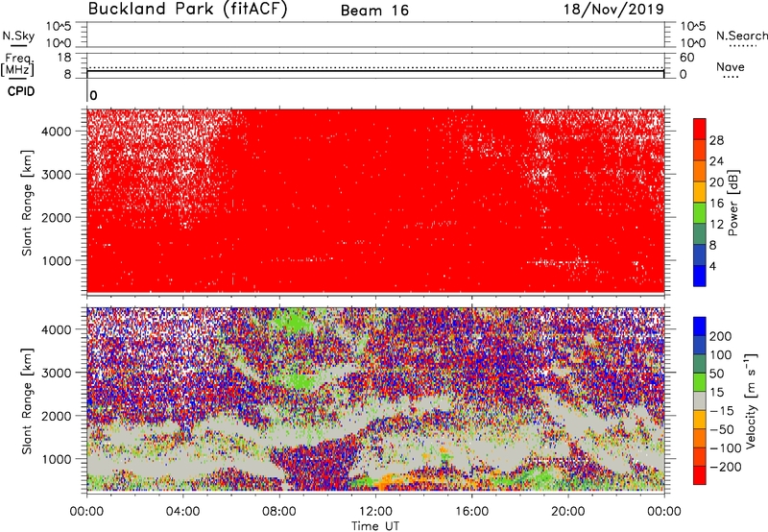768x532 pixels.
Task: Click the CPID value '0' marker
Action: click(93, 95)
